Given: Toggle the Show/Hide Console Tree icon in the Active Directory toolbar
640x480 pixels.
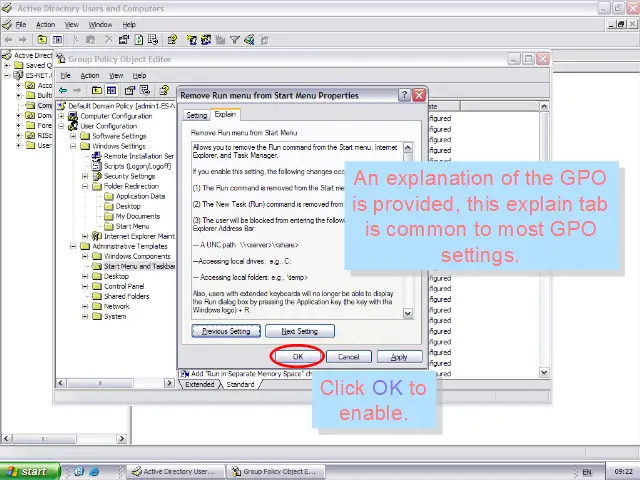Looking at the screenshot, I should click(57, 40).
